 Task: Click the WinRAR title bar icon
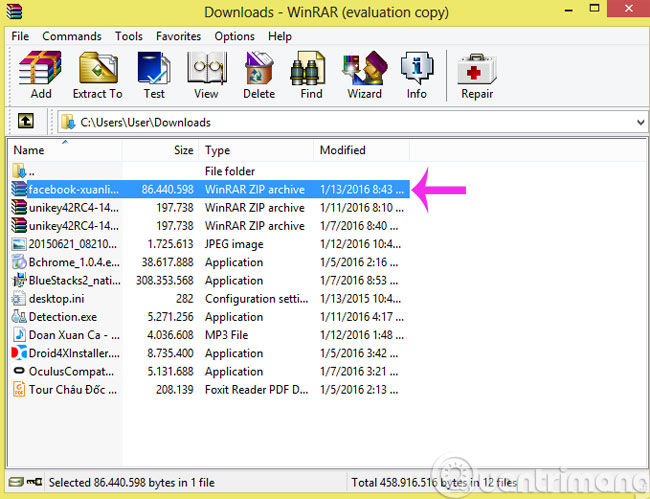14,12
